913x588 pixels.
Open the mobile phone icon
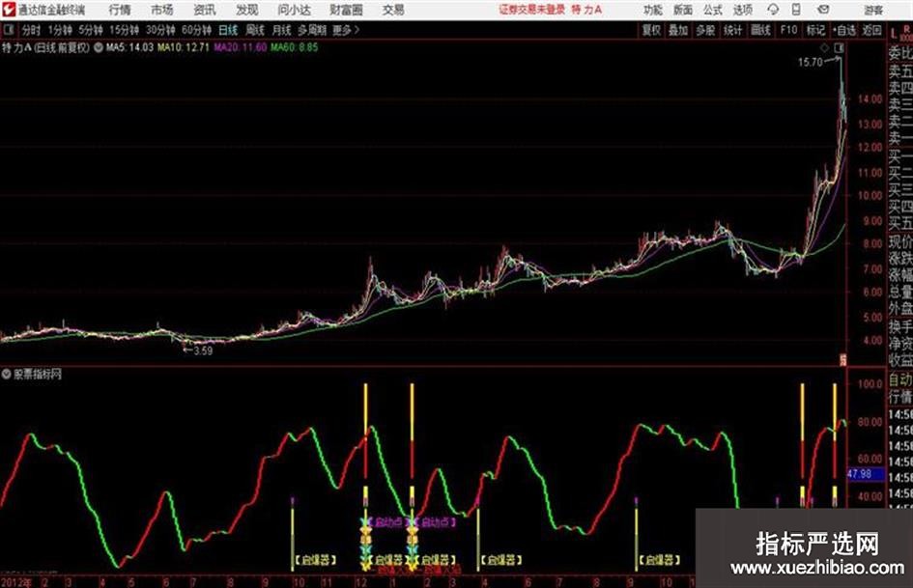click(796, 10)
